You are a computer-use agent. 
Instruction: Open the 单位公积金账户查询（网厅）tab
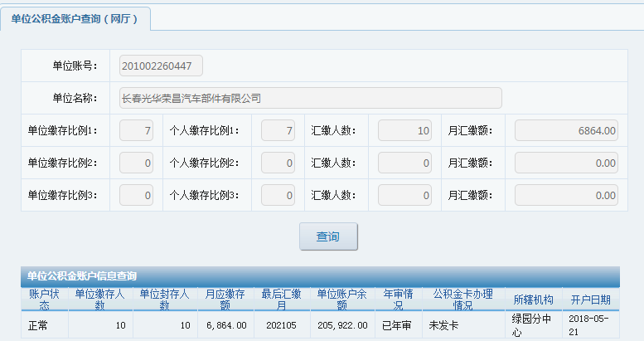pos(75,19)
